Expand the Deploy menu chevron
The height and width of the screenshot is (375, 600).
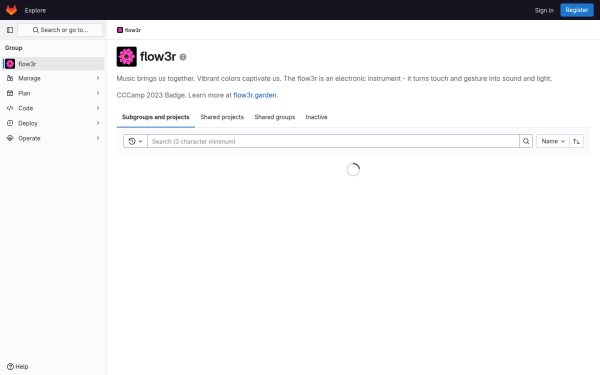(98, 123)
